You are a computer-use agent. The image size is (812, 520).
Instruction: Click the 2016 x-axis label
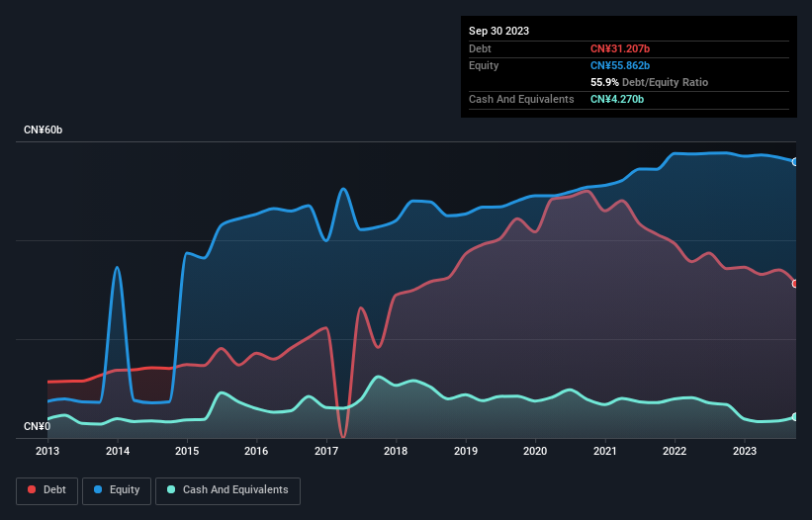coord(256,451)
